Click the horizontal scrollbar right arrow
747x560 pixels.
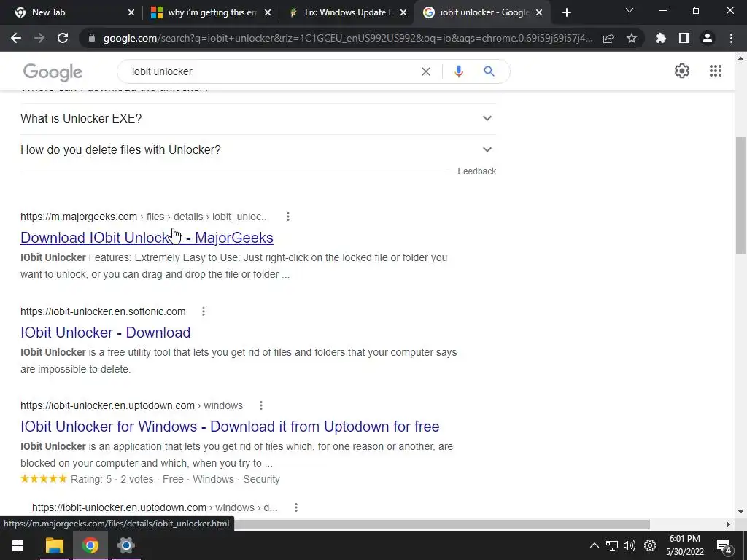(x=729, y=524)
